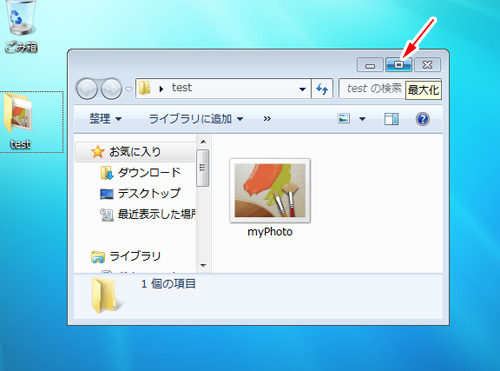Show more toolbar commands chevron
This screenshot has height=371, width=500.
267,119
